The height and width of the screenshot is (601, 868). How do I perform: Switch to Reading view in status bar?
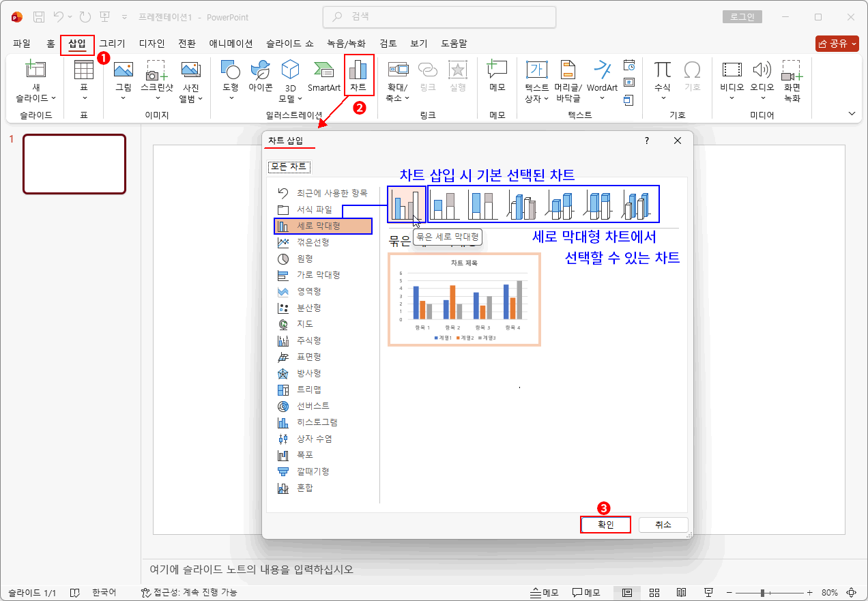[681, 592]
